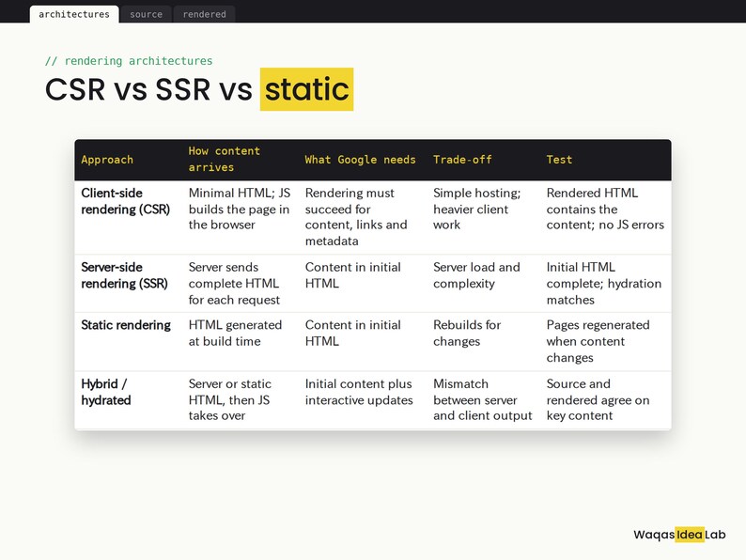Select the 'Approach' column header
The height and width of the screenshot is (560, 746).
coord(107,160)
